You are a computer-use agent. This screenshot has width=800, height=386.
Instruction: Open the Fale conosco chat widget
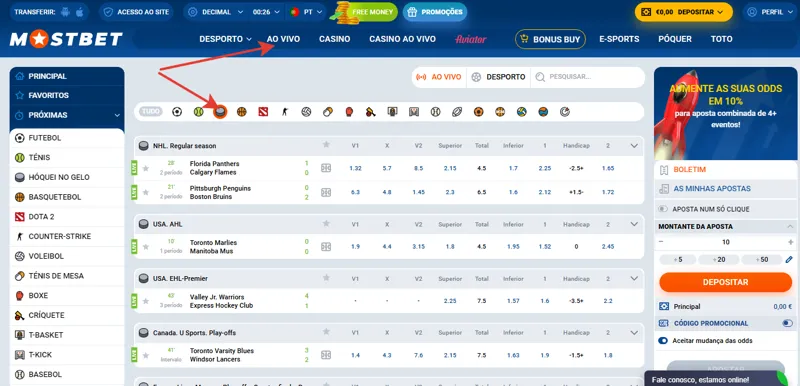pos(717,379)
